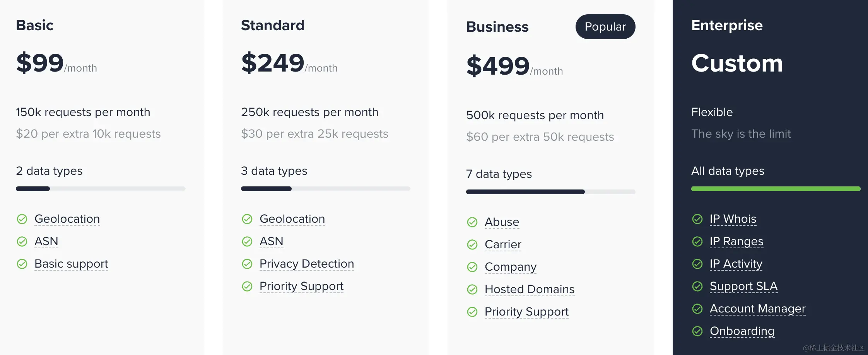Screen dimensions: 868x355
Task: Click the check icon next to Onboarding
Action: click(x=697, y=331)
